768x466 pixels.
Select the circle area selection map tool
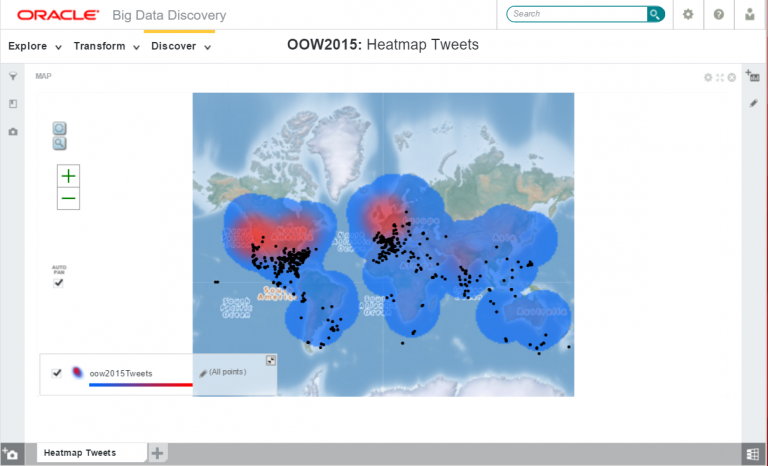59,128
